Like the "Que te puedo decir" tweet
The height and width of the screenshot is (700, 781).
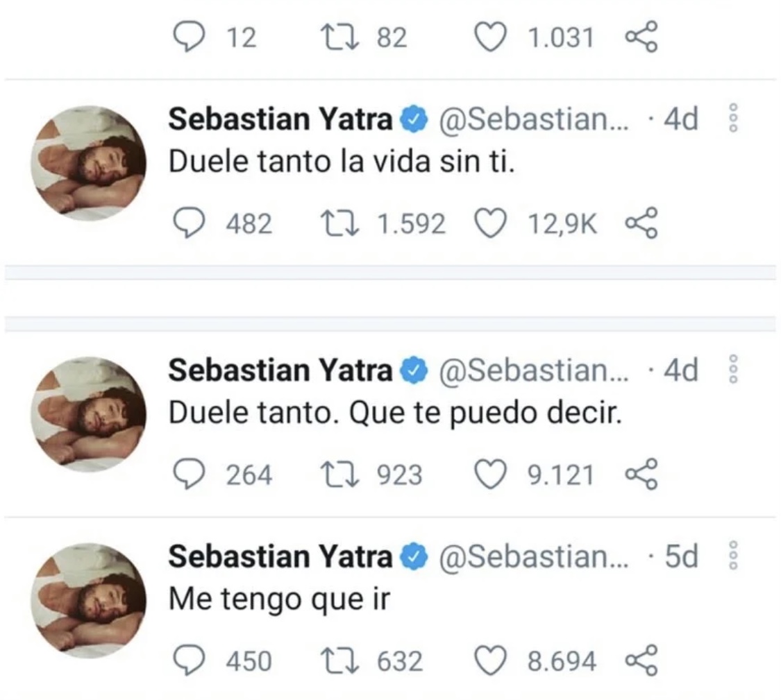[491, 475]
